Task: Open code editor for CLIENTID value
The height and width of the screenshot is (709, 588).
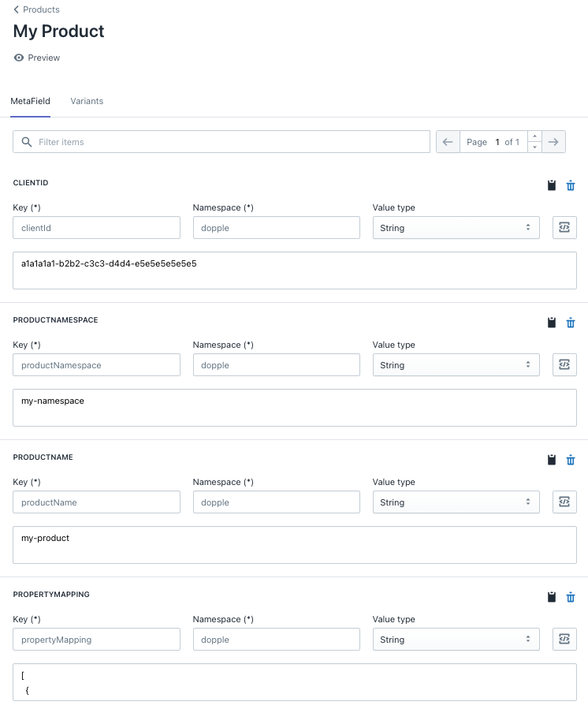Action: click(564, 227)
